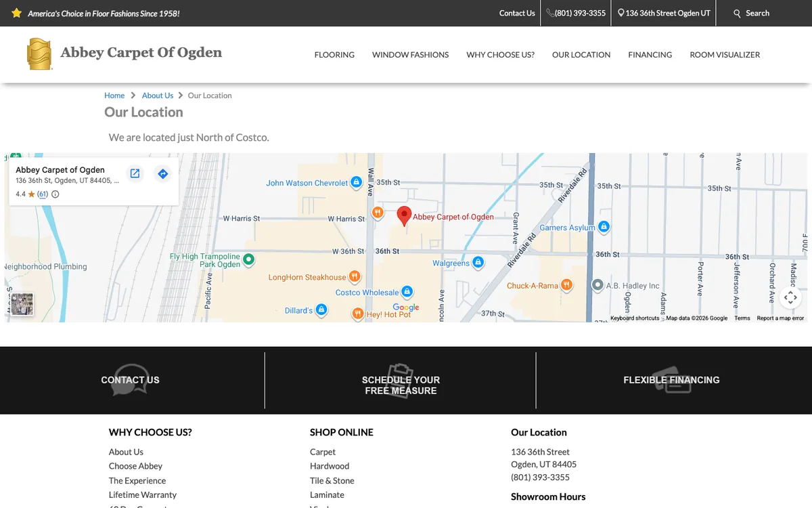Click the Choose Abbey footer link
Screen dimensions: 812x508
[x=135, y=466]
